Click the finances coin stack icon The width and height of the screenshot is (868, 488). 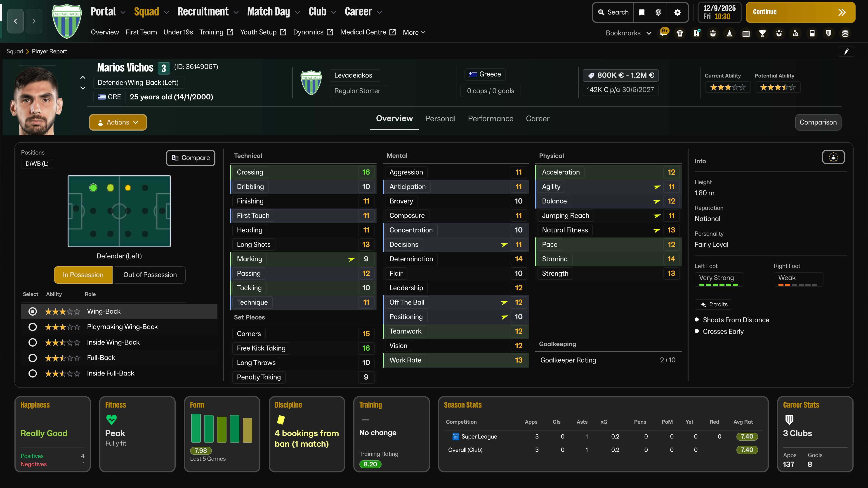pos(845,33)
